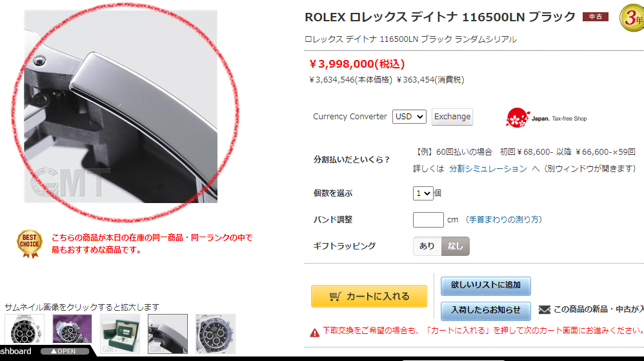Click the envelope mail icon

[x=544, y=309]
